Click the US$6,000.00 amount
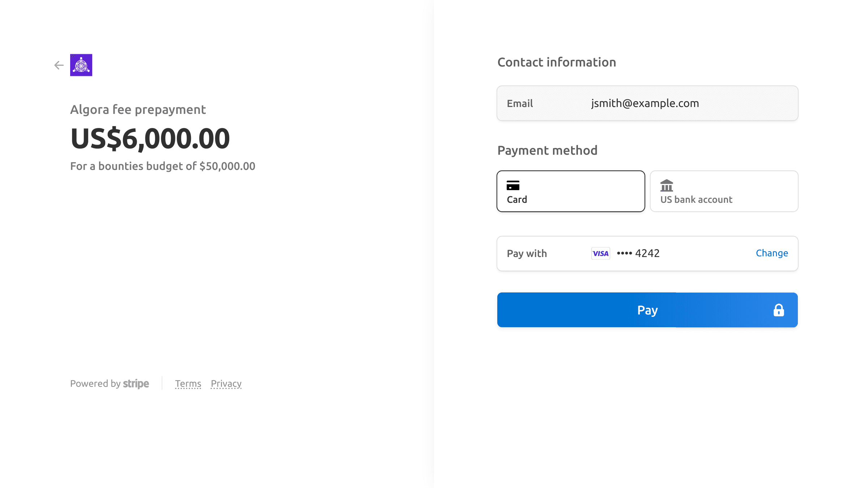 pos(150,138)
